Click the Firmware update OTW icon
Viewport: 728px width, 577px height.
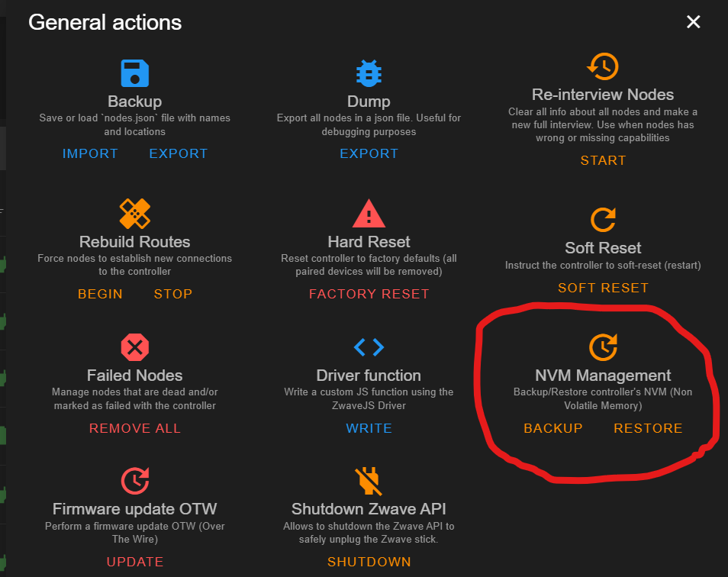135,481
